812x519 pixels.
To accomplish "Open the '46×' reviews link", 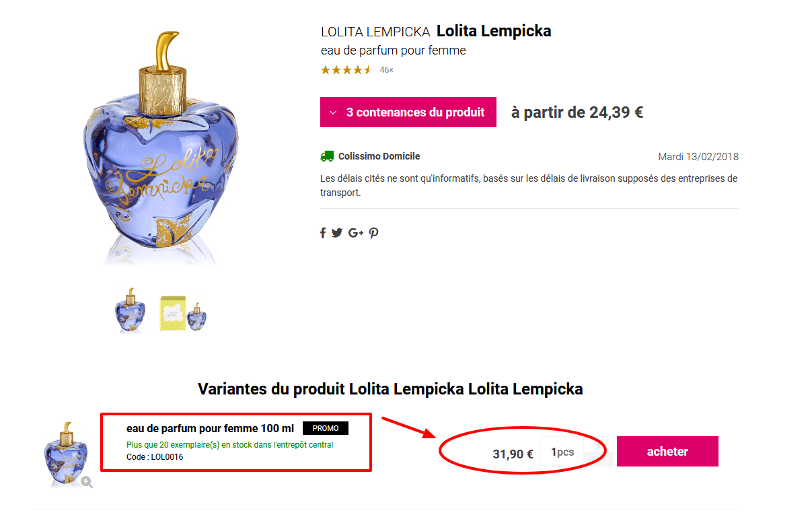I will 386,69.
